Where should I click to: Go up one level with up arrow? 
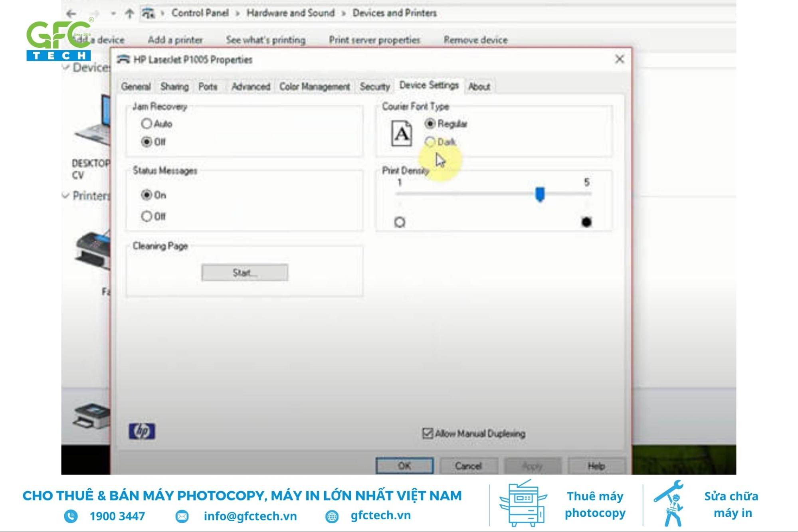129,14
